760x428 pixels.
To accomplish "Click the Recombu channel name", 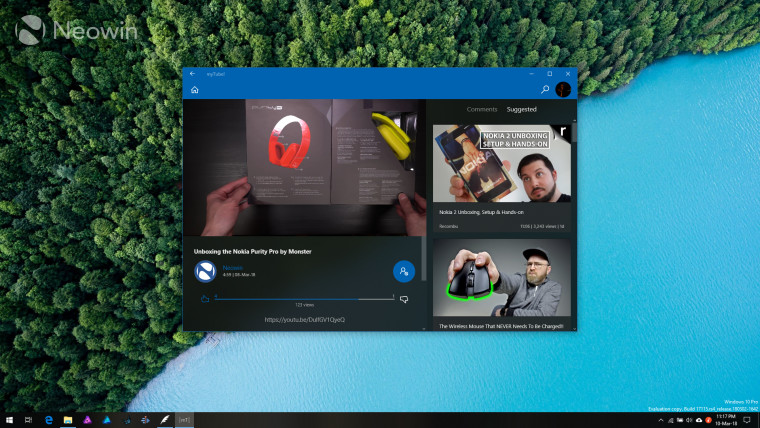I will coord(448,226).
